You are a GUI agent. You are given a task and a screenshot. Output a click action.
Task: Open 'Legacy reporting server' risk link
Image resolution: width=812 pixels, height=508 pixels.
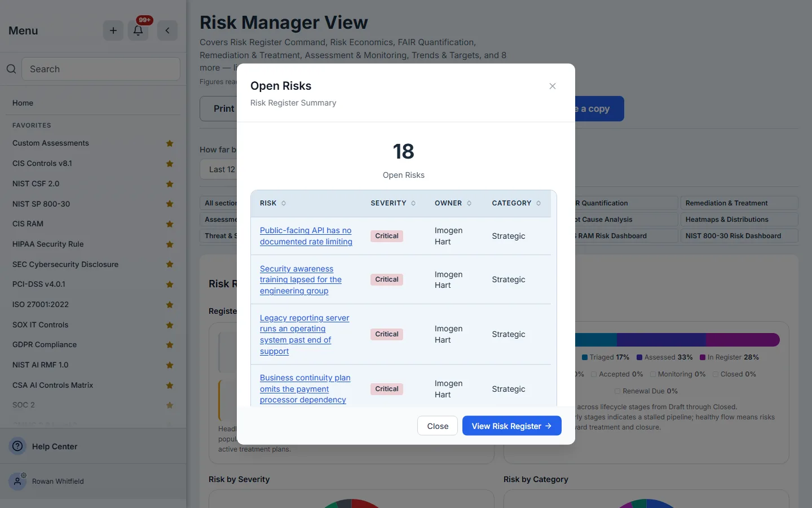[304, 335]
